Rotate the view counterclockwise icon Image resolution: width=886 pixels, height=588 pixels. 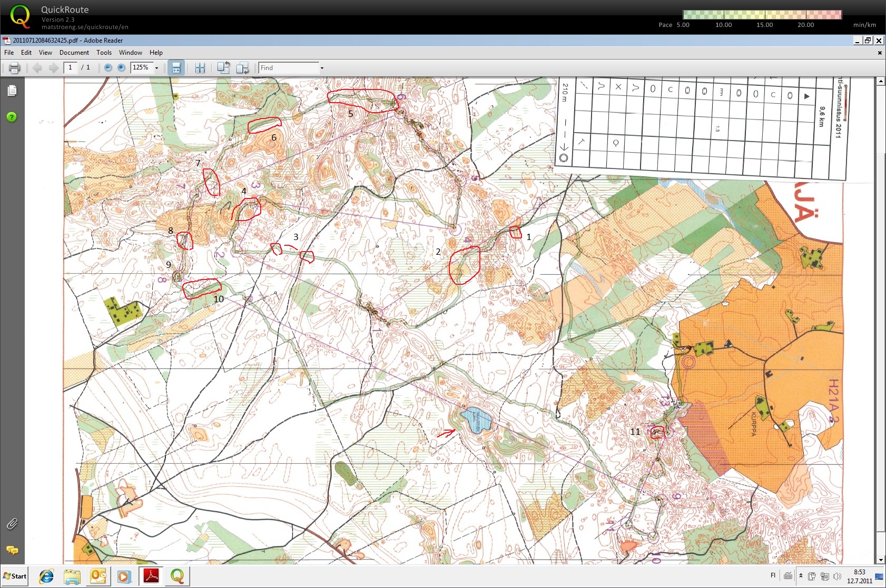[x=223, y=67]
